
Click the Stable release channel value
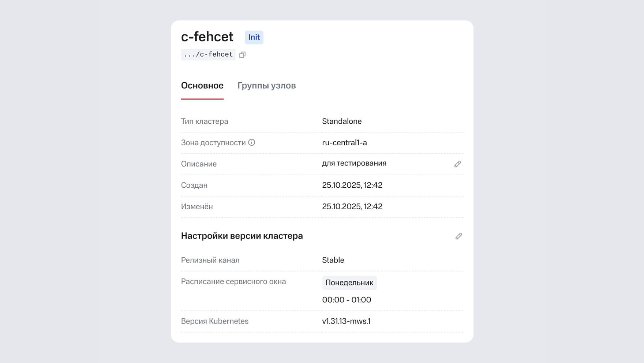[x=333, y=260]
